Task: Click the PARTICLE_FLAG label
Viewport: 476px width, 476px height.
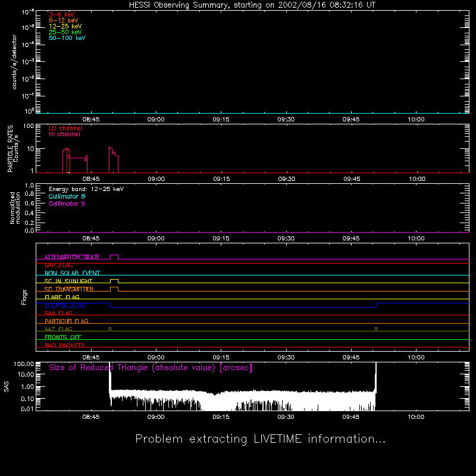Action: pos(67,321)
